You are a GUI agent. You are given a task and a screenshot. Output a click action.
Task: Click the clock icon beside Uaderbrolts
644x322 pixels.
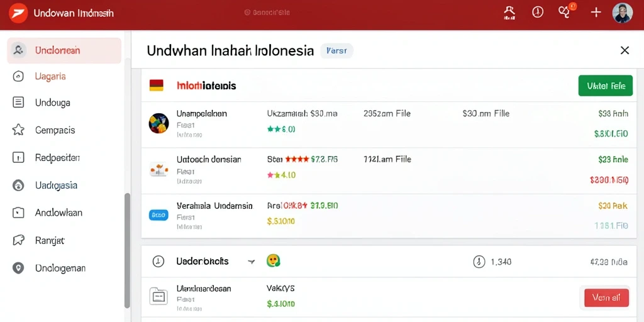pos(158,261)
